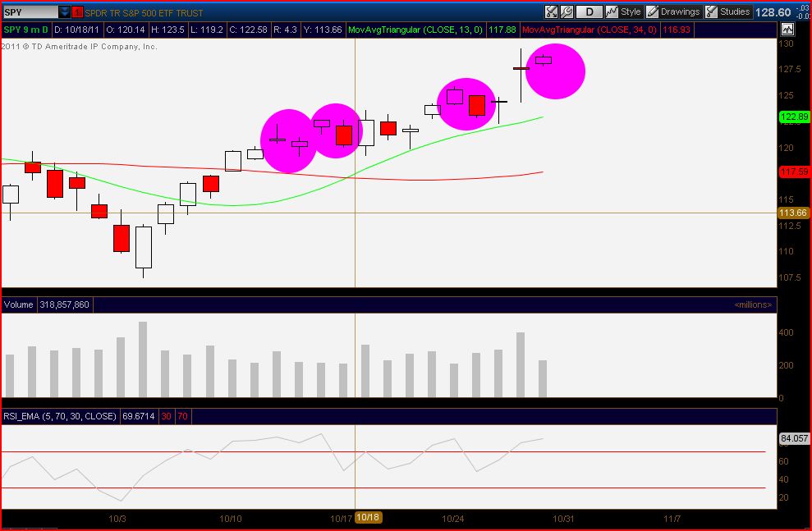
Task: Click the 122.89 green price axis tag
Action: point(794,117)
